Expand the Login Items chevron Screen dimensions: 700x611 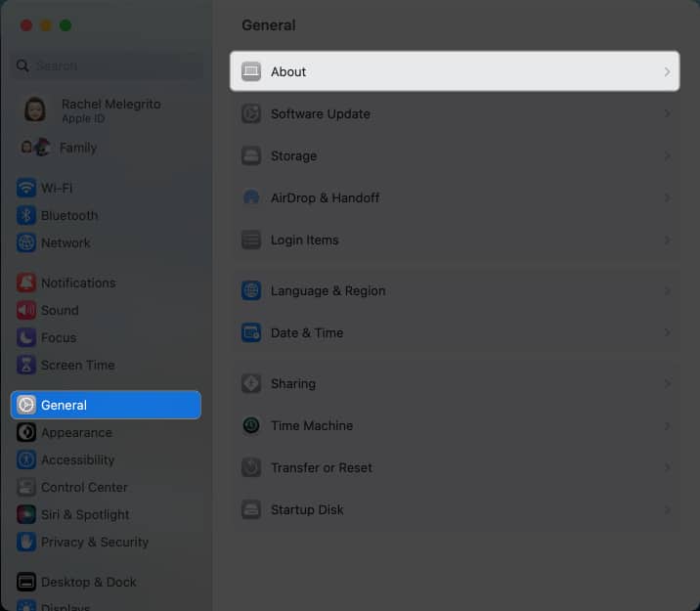(667, 240)
